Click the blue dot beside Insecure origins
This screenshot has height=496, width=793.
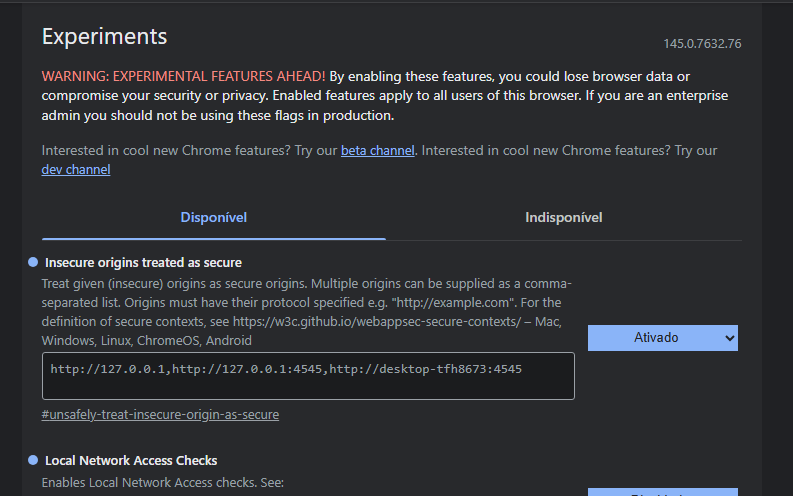(x=33, y=262)
